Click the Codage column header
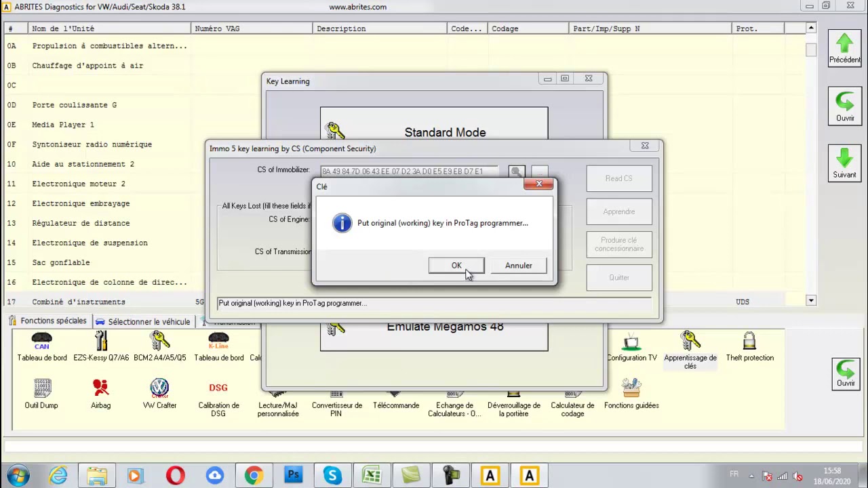The width and height of the screenshot is (868, 488). pyautogui.click(x=529, y=28)
